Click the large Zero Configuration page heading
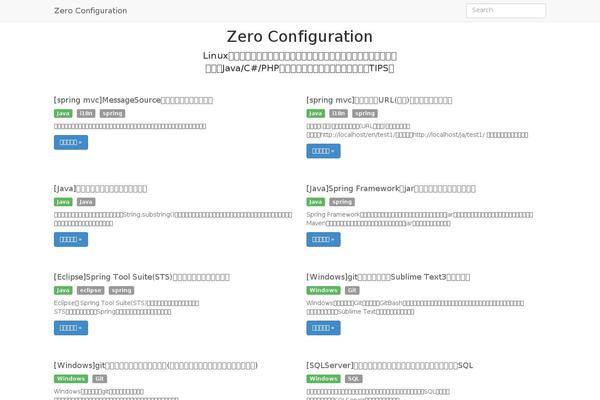The height and width of the screenshot is (400, 600). (300, 37)
